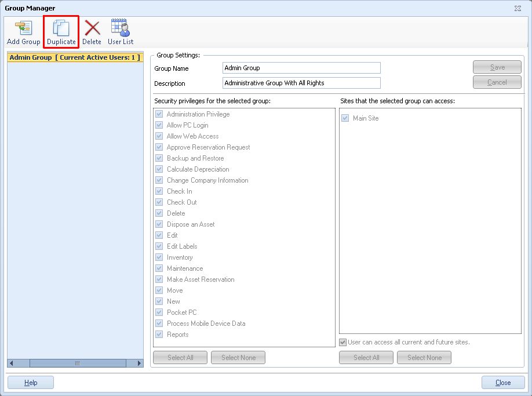Toggle Administration Privilege checkbox
Screen dimensions: 532x396
[159, 114]
